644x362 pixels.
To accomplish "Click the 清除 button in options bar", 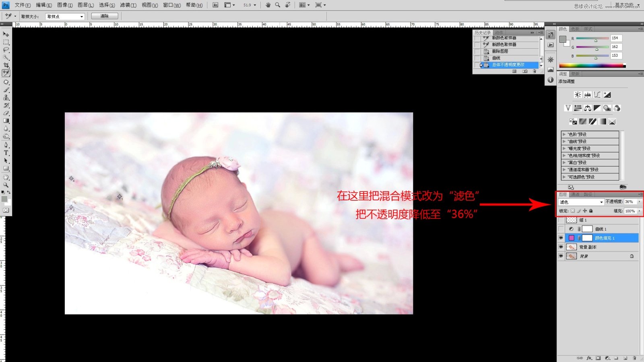I will [x=104, y=16].
